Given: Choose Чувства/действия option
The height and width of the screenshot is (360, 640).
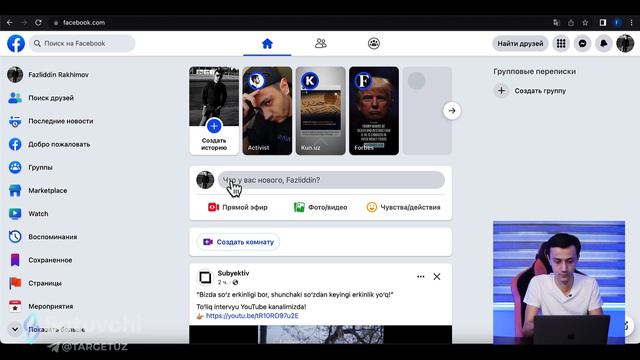Looking at the screenshot, I should [x=403, y=207].
